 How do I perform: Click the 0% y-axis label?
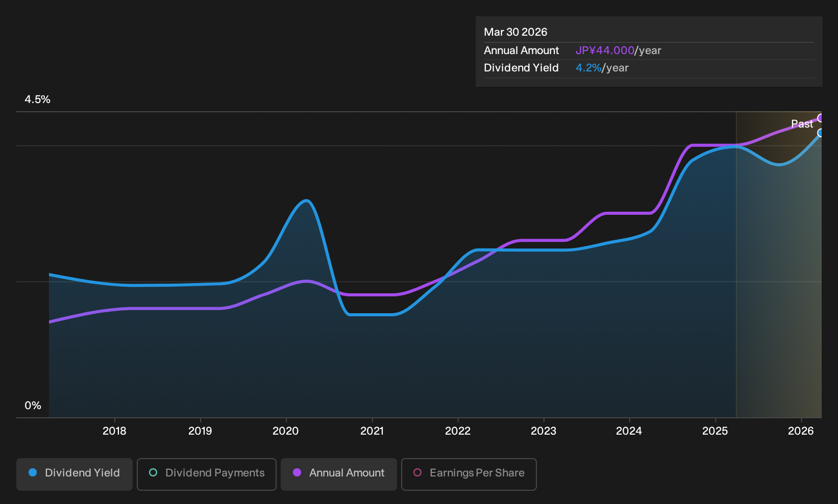coord(33,406)
